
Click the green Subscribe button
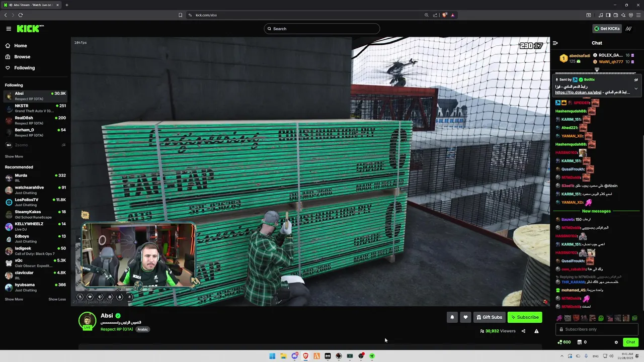525,317
